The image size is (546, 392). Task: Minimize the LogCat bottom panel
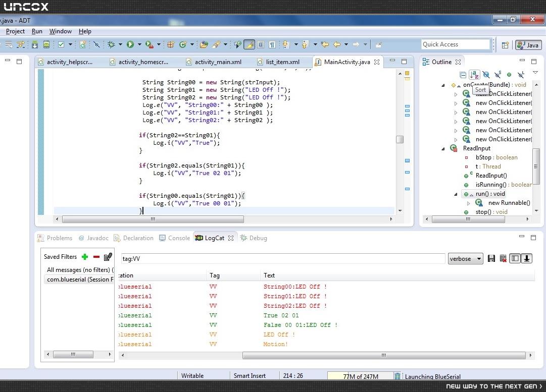pyautogui.click(x=522, y=237)
